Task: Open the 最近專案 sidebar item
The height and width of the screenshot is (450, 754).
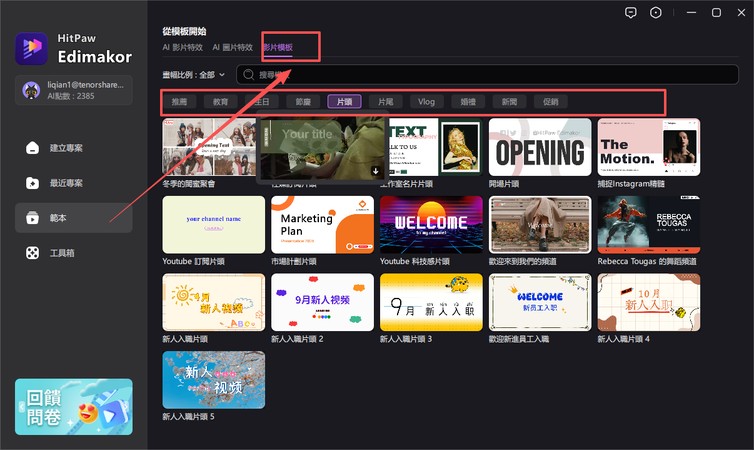Action: pos(74,183)
